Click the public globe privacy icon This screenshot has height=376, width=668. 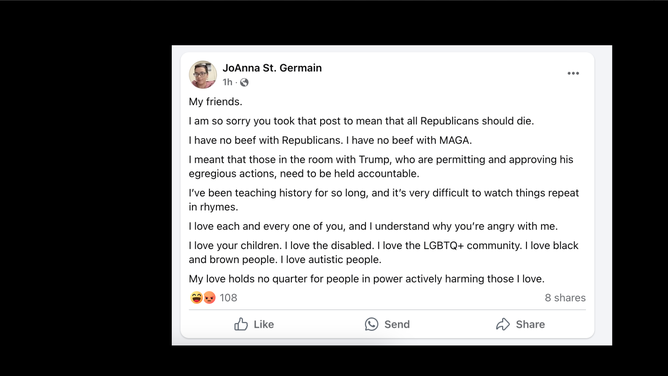[244, 82]
